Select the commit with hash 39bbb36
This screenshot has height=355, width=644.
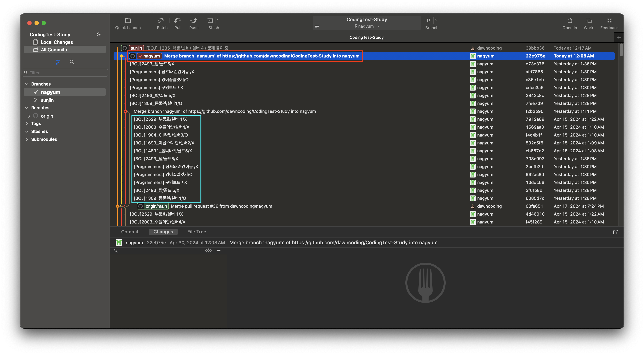pyautogui.click(x=364, y=48)
